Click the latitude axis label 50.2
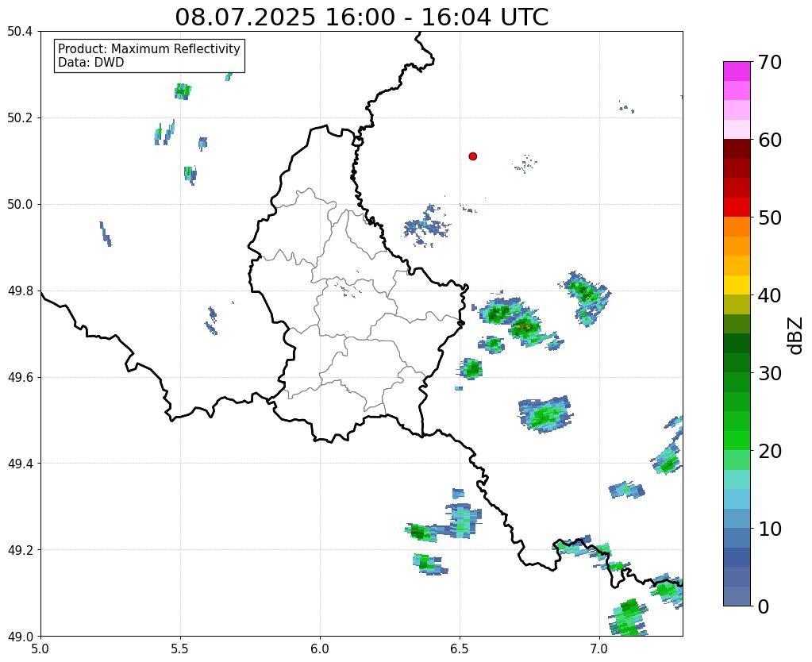The width and height of the screenshot is (812, 662). point(20,118)
